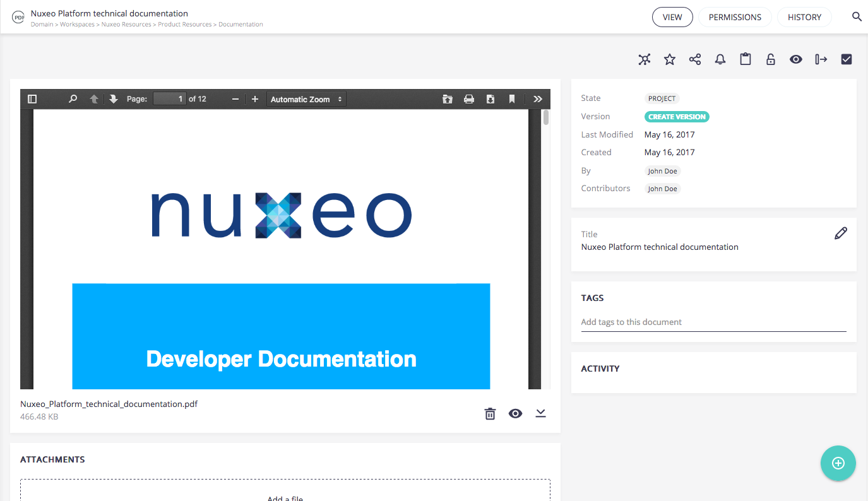Viewport: 868px width, 501px height.
Task: Open the History tab
Action: click(x=804, y=17)
